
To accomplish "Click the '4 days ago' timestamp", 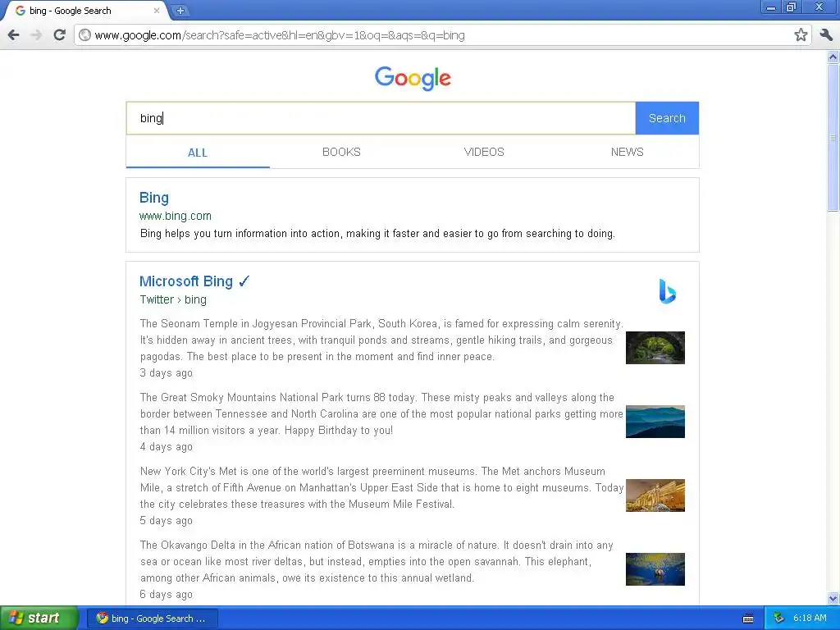I will click(x=166, y=447).
